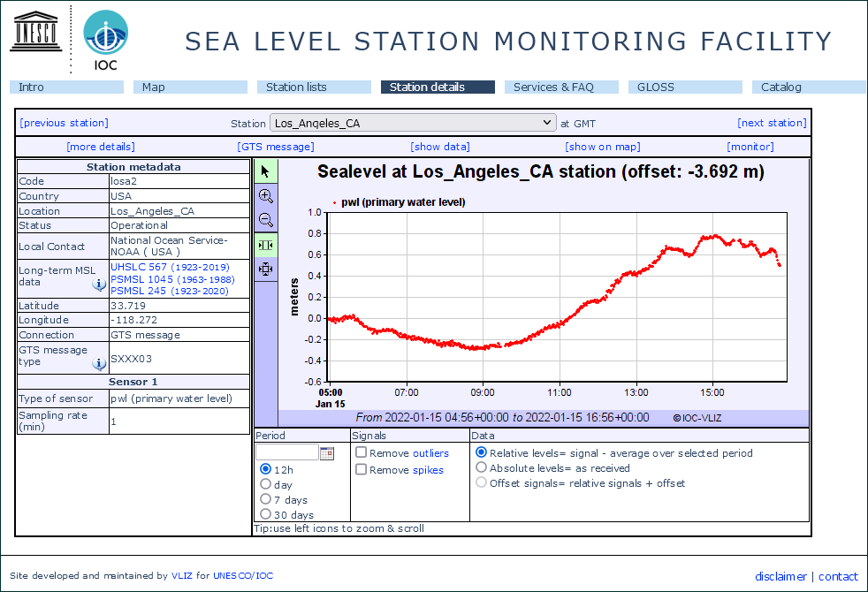The image size is (868, 592).
Task: Click the show data link
Action: click(x=440, y=147)
